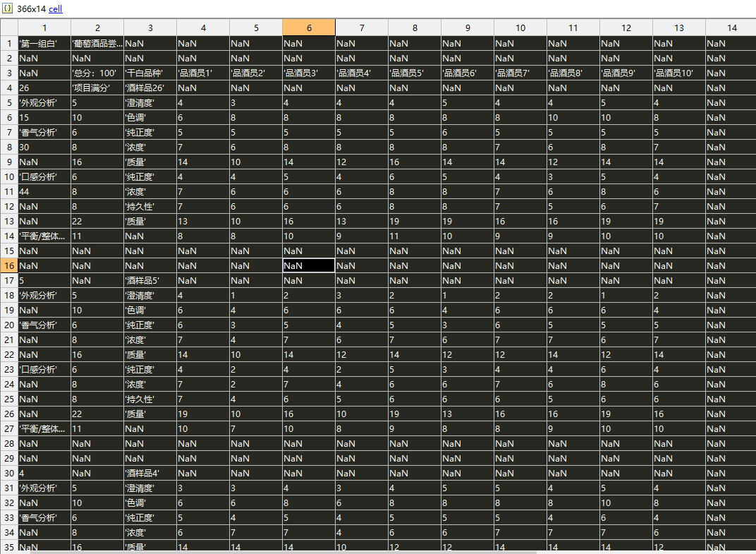756x554 pixels.
Task: Select row header 3
Action: 9,73
